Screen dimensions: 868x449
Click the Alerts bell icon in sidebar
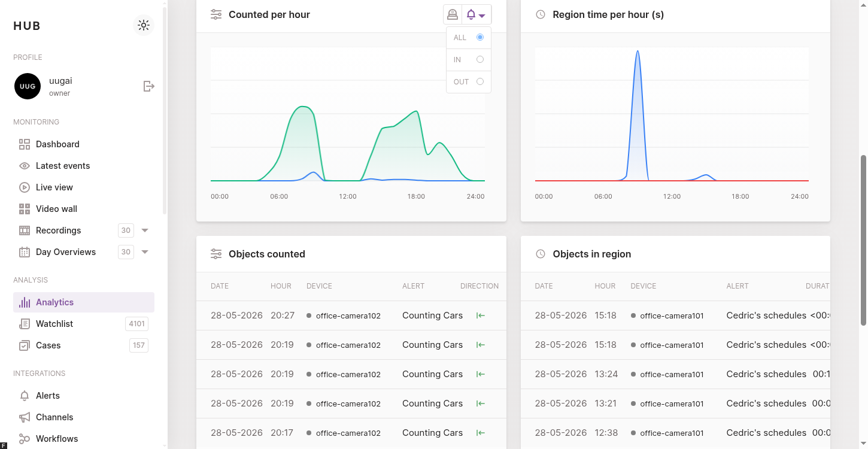click(25, 396)
